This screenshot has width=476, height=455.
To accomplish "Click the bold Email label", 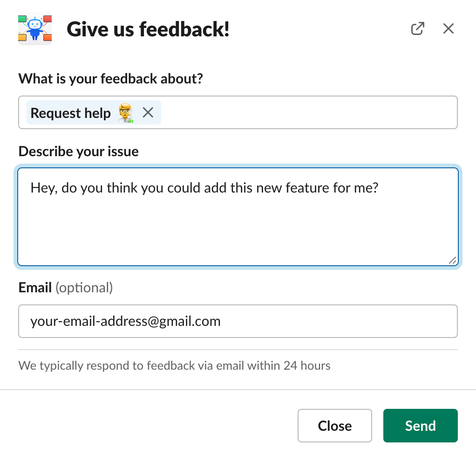I will pyautogui.click(x=35, y=288).
